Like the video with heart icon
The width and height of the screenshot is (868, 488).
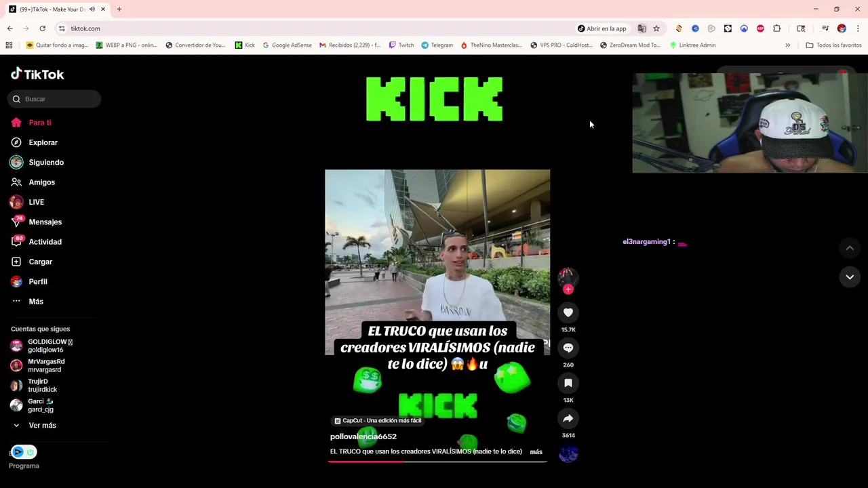(568, 312)
